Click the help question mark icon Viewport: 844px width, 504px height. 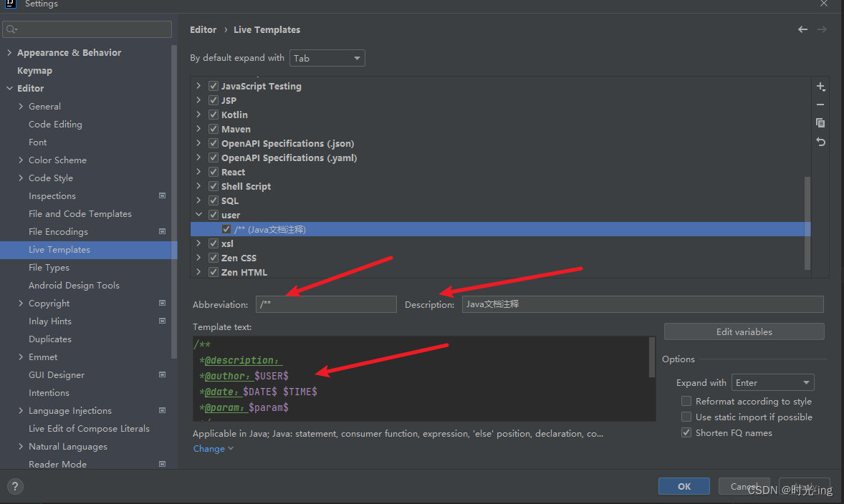pyautogui.click(x=15, y=486)
